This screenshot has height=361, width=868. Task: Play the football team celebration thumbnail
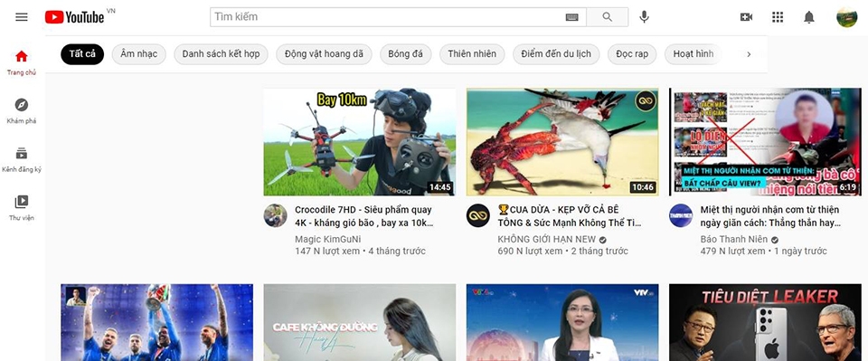pyautogui.click(x=156, y=322)
